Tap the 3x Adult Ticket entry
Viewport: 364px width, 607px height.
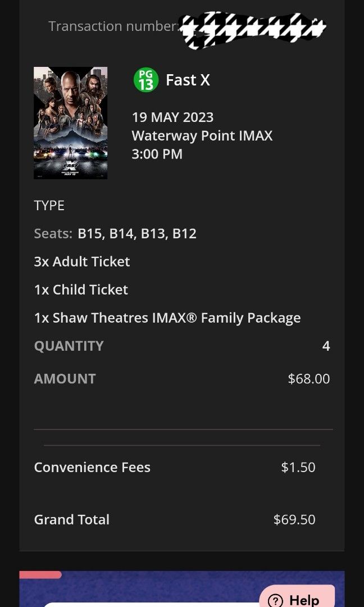click(81, 261)
